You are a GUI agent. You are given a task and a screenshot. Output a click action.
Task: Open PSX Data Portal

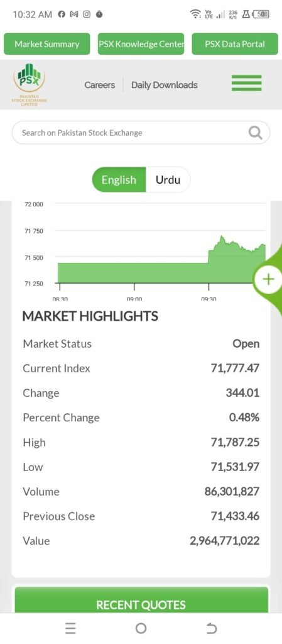click(235, 44)
